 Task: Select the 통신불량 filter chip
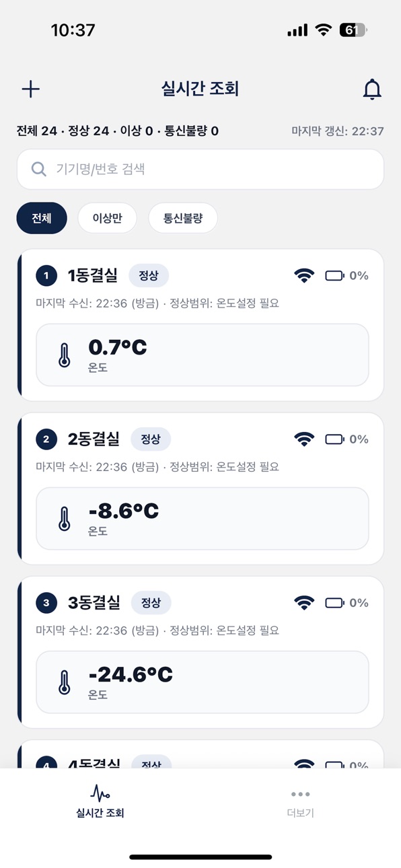pos(183,218)
